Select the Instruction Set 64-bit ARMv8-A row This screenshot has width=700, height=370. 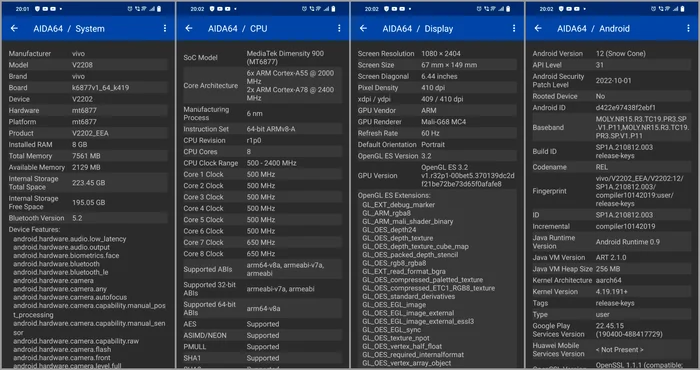[262, 129]
